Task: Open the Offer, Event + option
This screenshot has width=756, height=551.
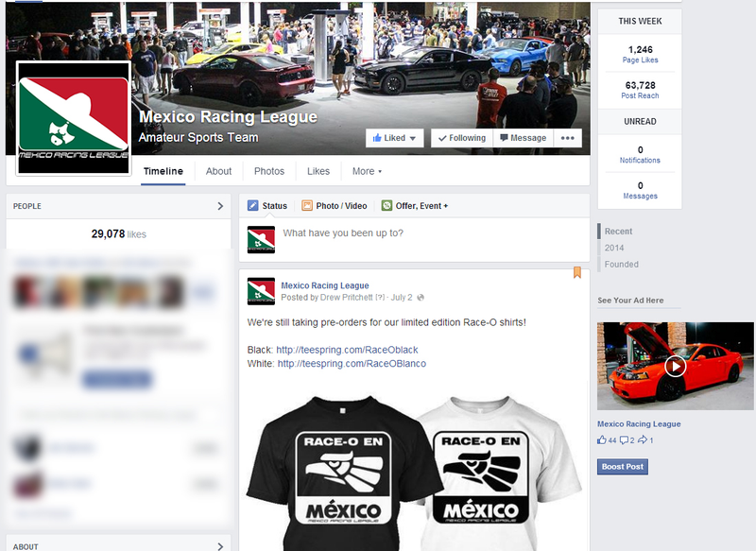Action: click(x=415, y=206)
